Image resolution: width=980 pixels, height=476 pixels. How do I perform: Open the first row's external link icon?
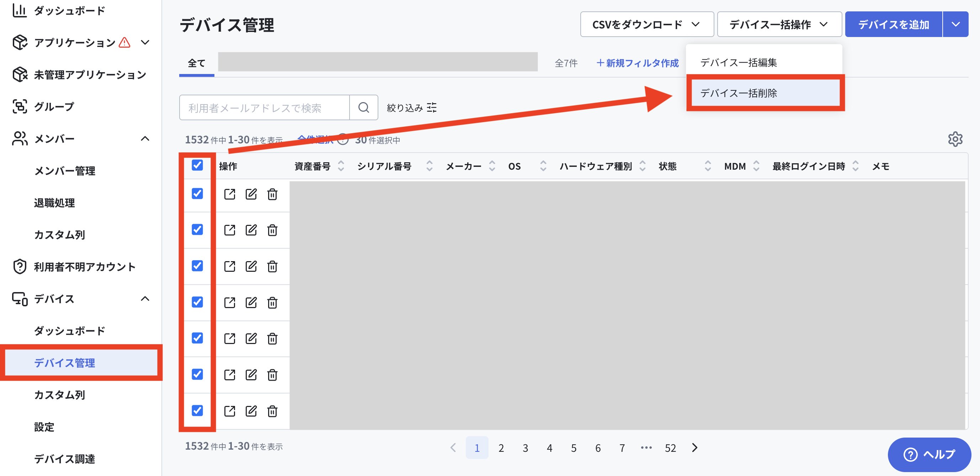pyautogui.click(x=229, y=194)
